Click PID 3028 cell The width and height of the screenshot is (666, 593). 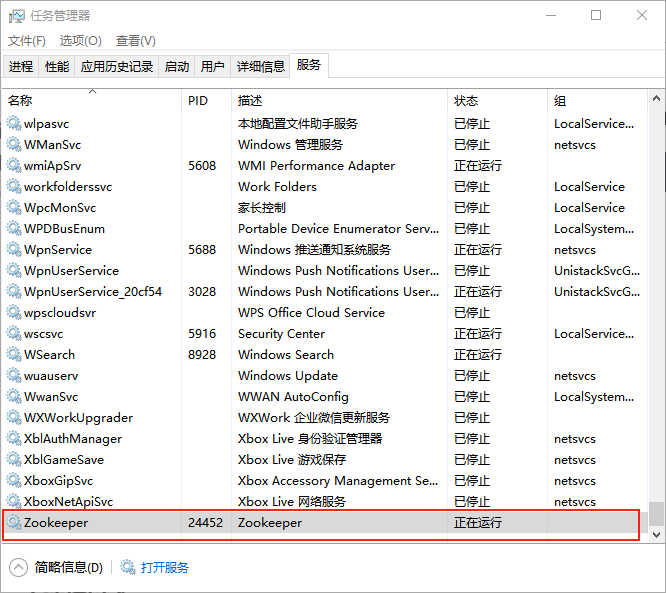tap(202, 292)
